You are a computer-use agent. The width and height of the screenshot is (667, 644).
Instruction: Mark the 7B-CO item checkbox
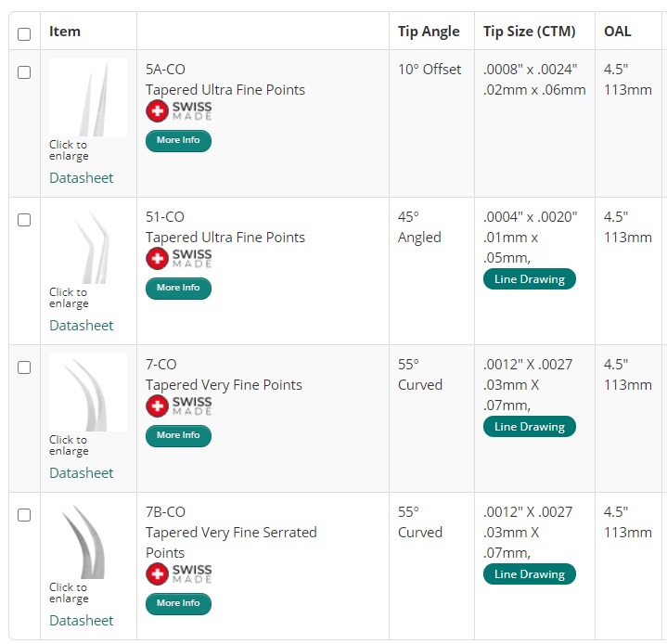pyautogui.click(x=24, y=515)
